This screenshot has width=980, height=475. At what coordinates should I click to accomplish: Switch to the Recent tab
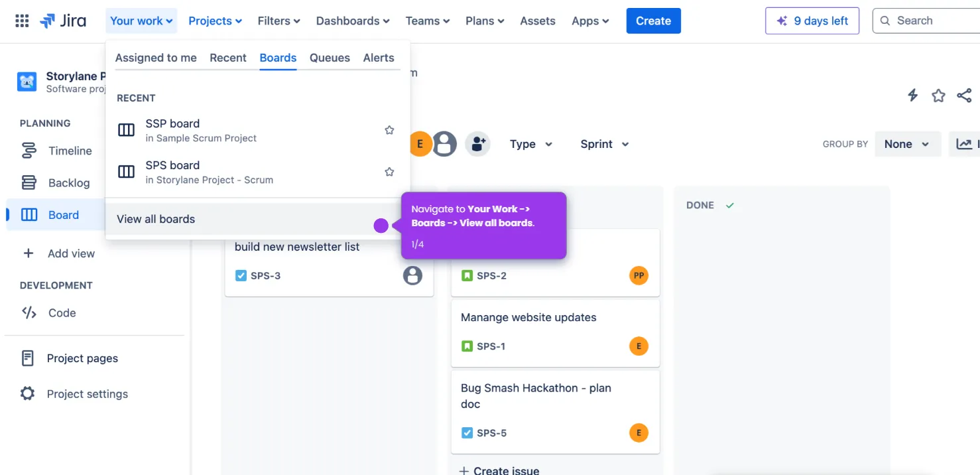click(228, 58)
